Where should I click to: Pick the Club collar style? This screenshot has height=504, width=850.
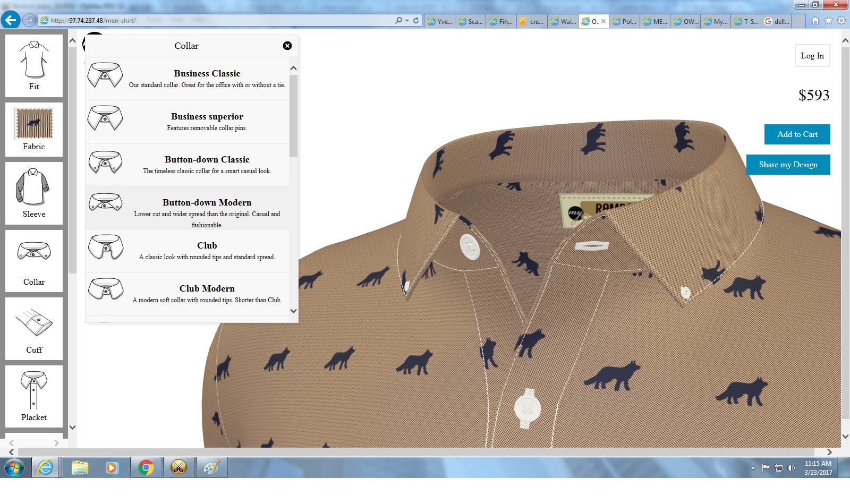[x=207, y=250]
